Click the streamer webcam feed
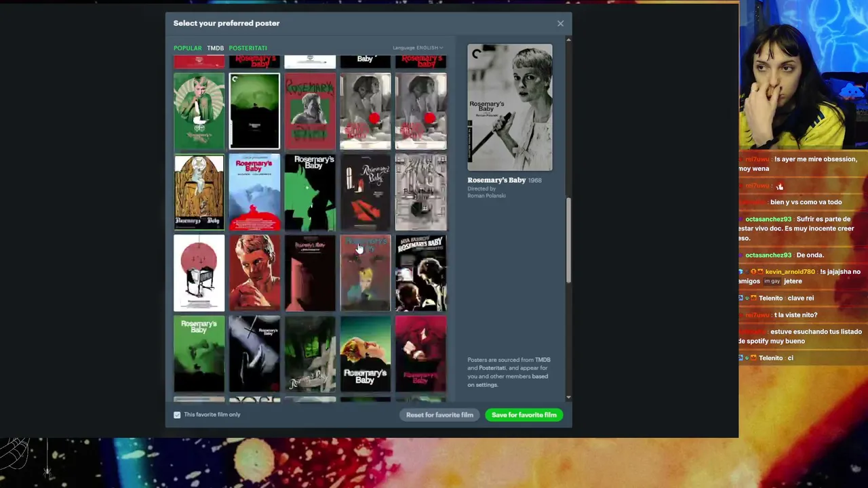The image size is (868, 488). point(804,74)
